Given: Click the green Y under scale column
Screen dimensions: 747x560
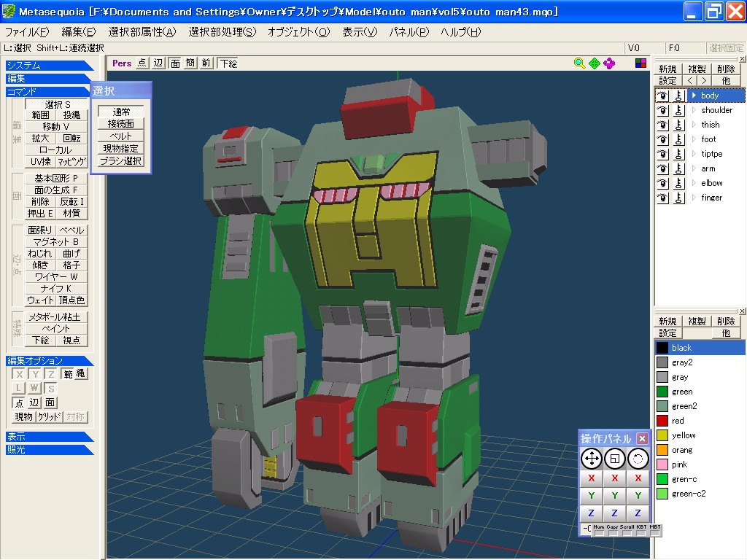Looking at the screenshot, I should pyautogui.click(x=614, y=496).
